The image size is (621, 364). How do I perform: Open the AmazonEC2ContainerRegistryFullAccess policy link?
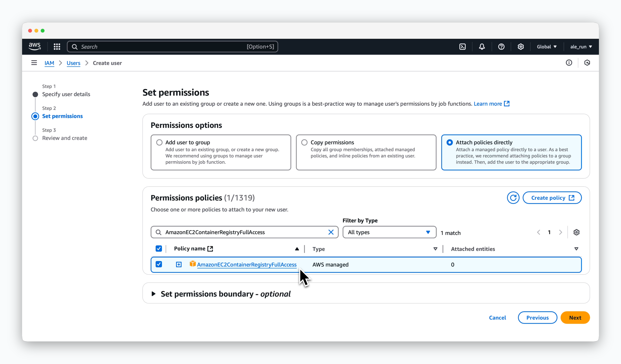(x=247, y=265)
